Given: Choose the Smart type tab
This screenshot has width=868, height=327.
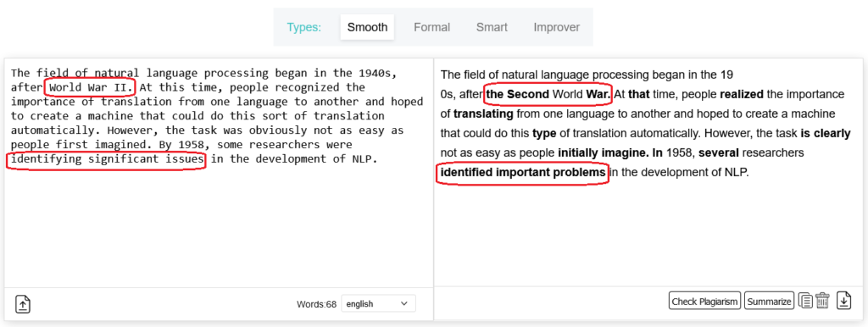Looking at the screenshot, I should (x=492, y=27).
